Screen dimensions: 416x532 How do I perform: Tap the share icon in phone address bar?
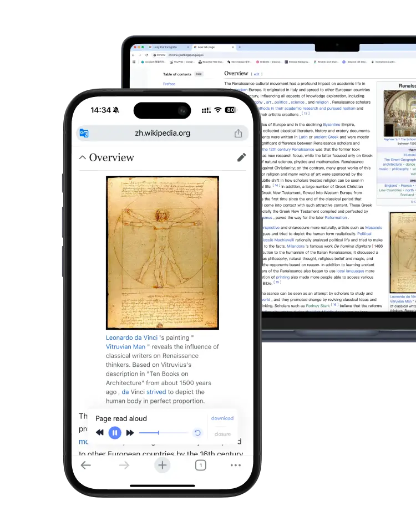pos(238,133)
